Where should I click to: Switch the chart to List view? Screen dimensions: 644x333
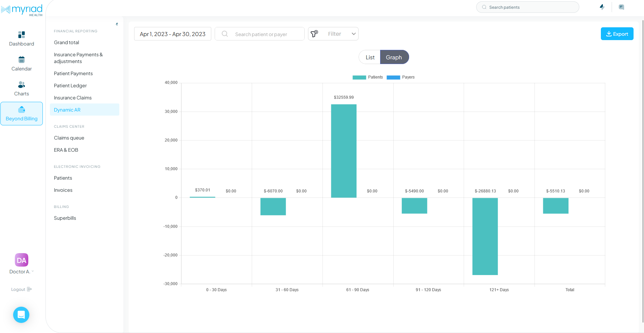(x=370, y=57)
